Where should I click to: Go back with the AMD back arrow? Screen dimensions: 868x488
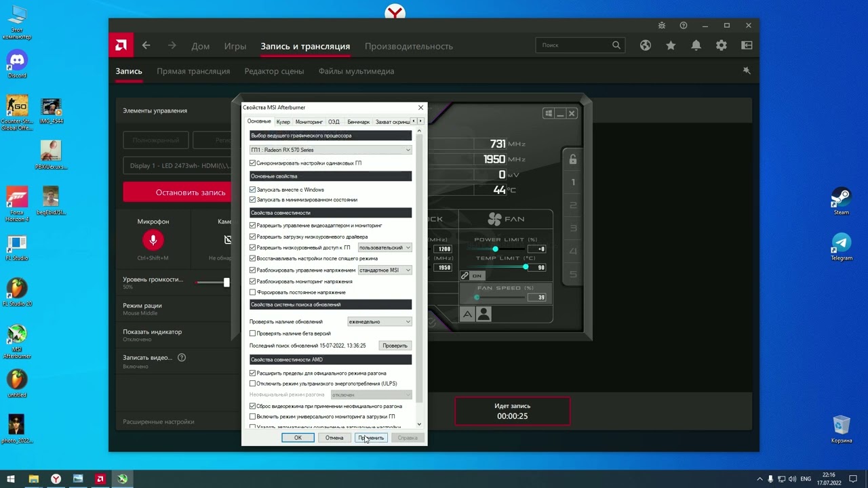tap(146, 45)
